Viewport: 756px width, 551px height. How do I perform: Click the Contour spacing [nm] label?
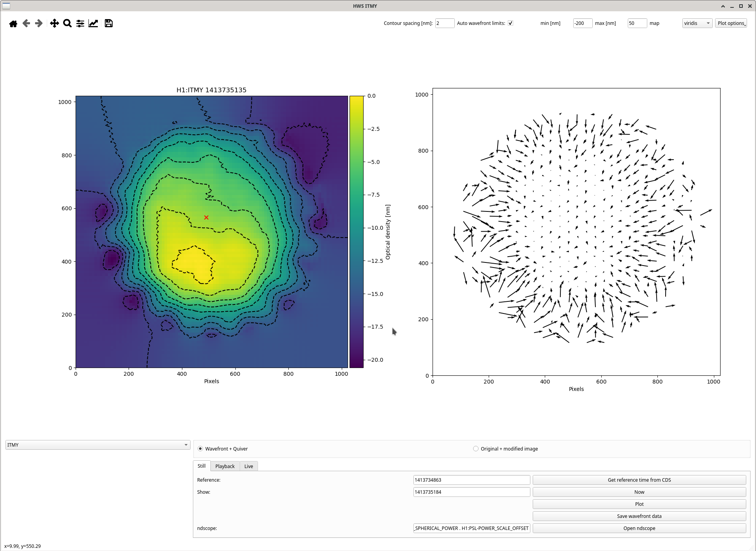pyautogui.click(x=408, y=23)
